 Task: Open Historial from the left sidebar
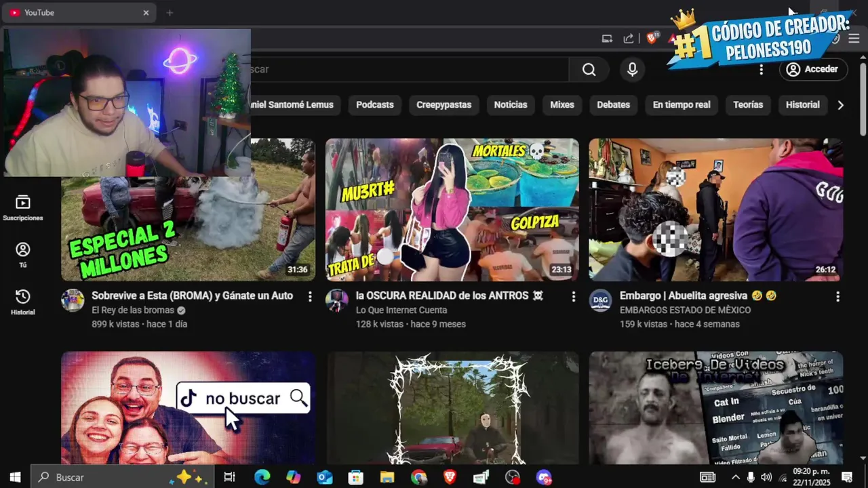(x=23, y=302)
